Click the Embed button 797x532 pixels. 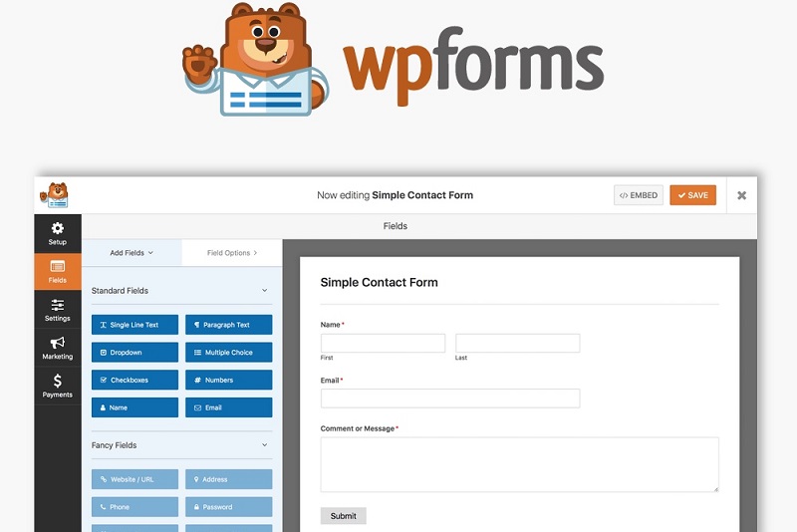pyautogui.click(x=639, y=195)
